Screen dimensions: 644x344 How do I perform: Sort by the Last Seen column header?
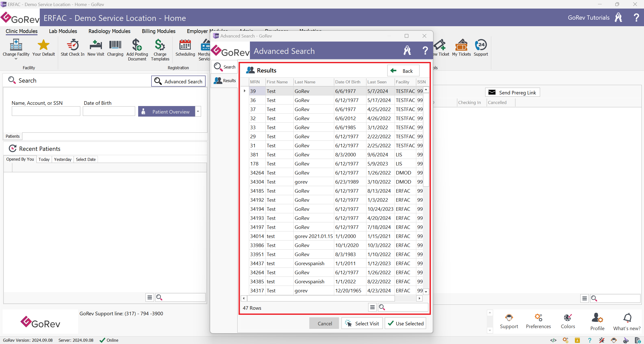pyautogui.click(x=380, y=82)
